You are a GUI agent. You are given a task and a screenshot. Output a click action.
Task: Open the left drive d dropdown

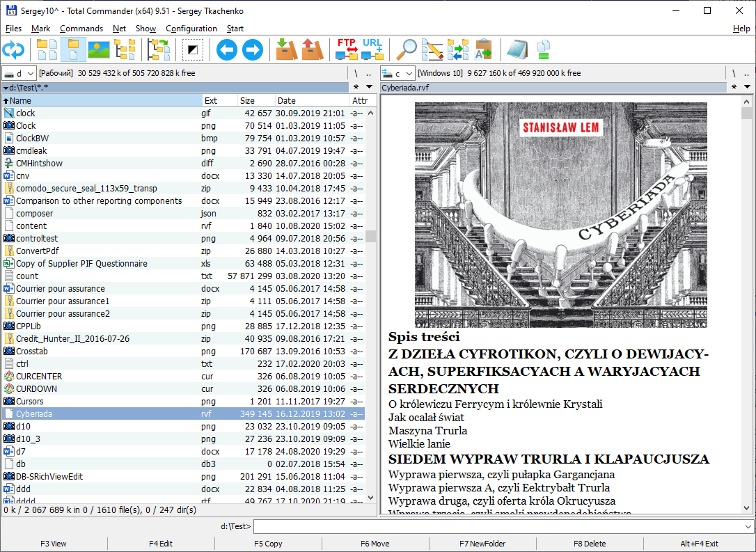[19, 73]
